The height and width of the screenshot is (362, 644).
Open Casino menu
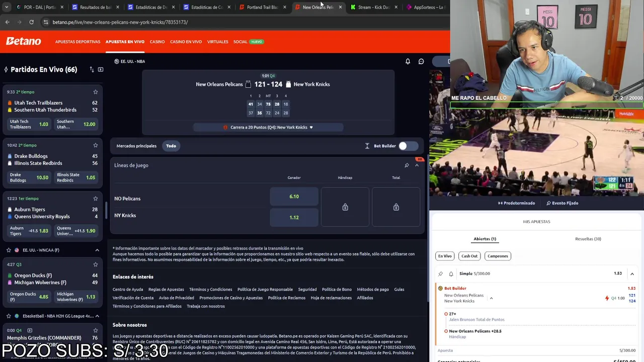[157, 42]
